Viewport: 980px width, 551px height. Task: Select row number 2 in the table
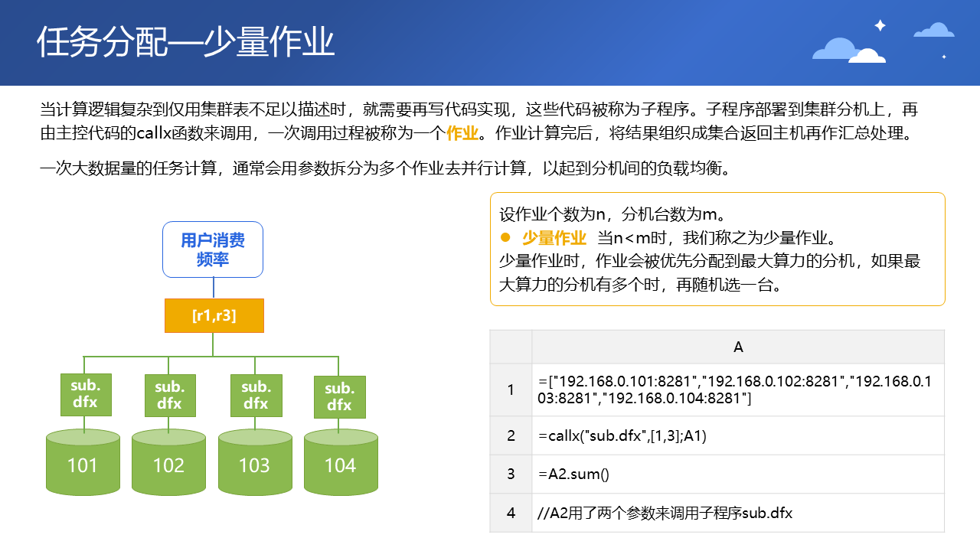coord(511,436)
